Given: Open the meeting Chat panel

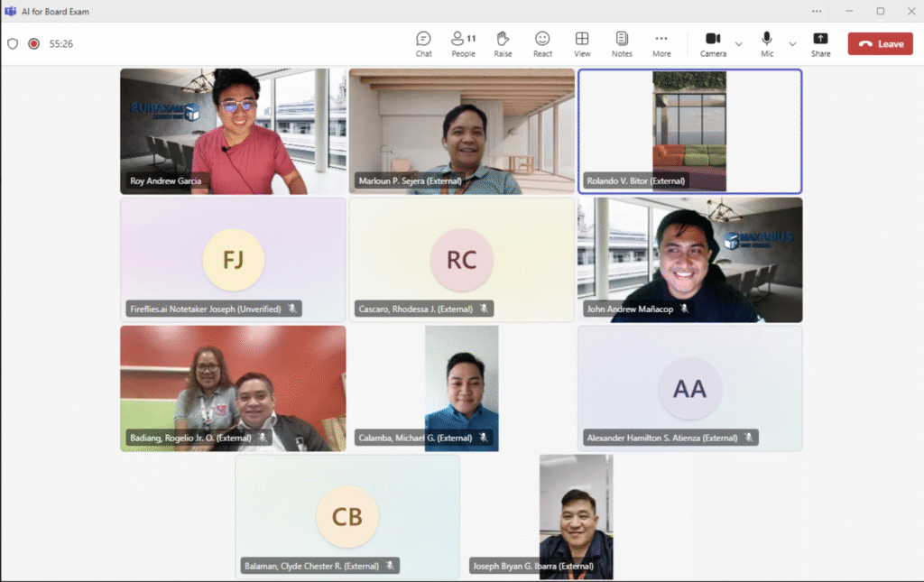Looking at the screenshot, I should pos(423,42).
